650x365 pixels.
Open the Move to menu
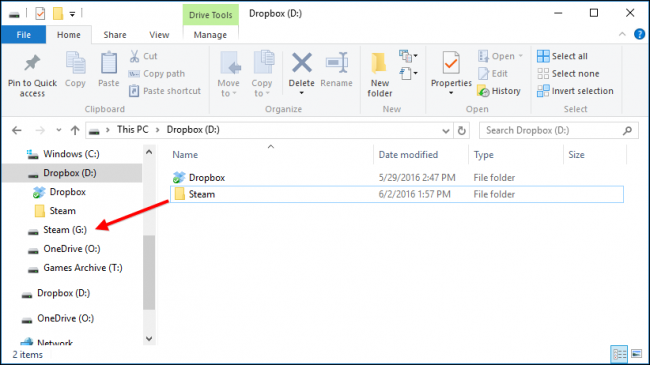[229, 75]
